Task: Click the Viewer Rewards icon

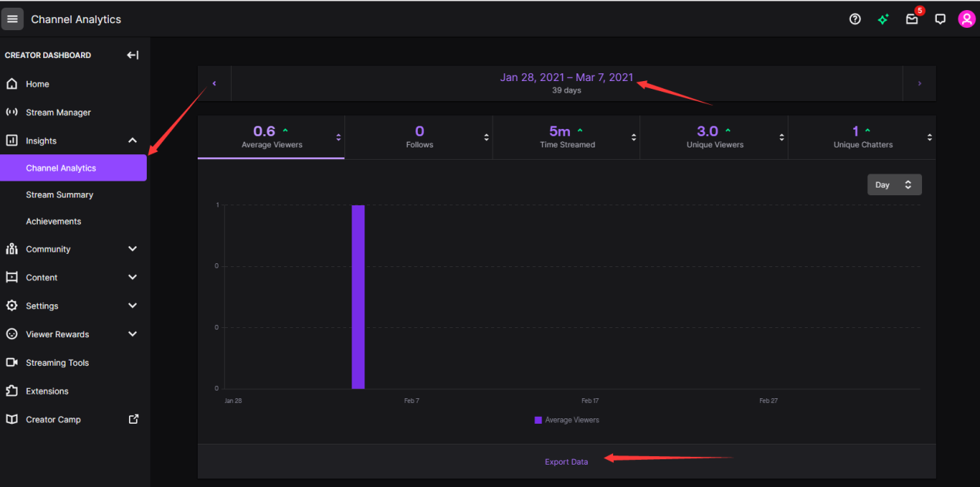Action: (12, 334)
